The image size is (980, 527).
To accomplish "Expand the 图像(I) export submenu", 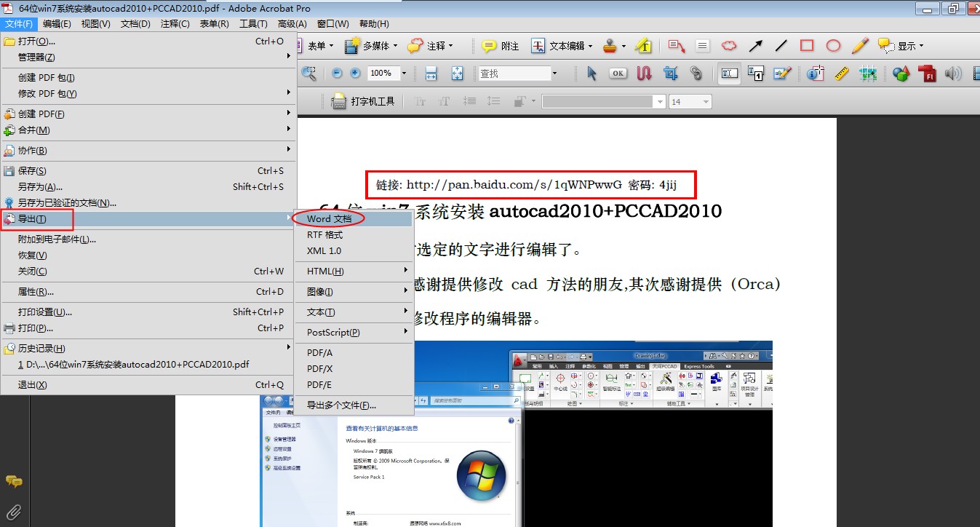I will (354, 292).
